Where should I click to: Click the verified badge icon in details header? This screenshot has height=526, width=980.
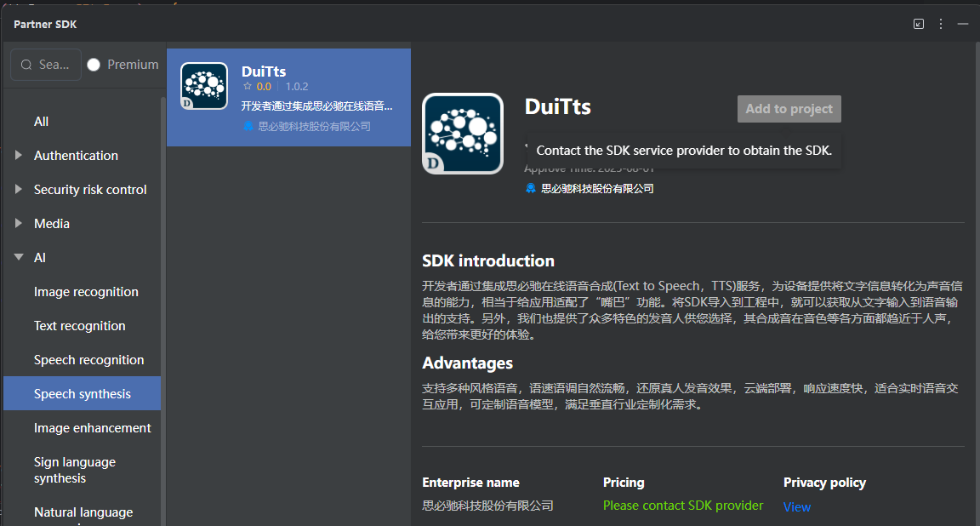[531, 188]
